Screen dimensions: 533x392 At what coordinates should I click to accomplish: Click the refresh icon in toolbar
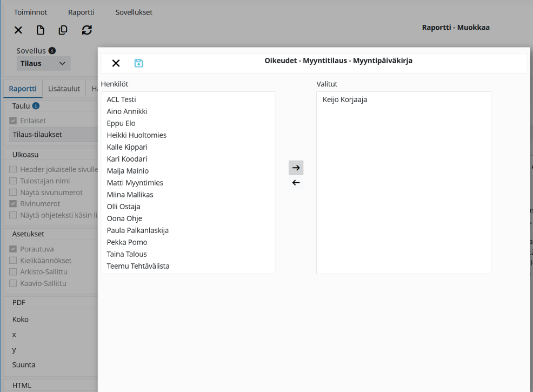coord(86,30)
